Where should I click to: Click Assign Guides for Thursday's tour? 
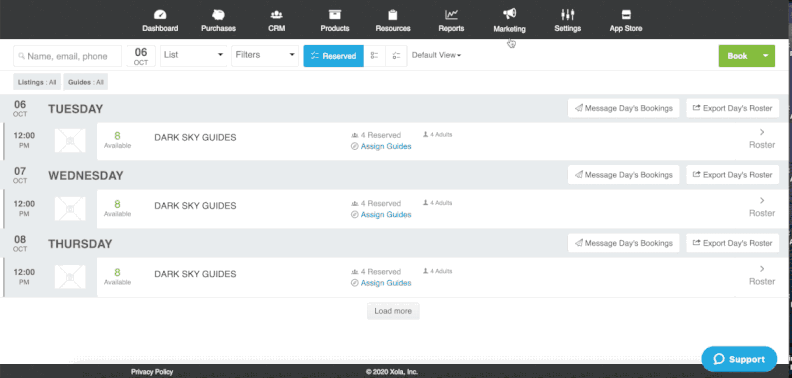coord(386,283)
